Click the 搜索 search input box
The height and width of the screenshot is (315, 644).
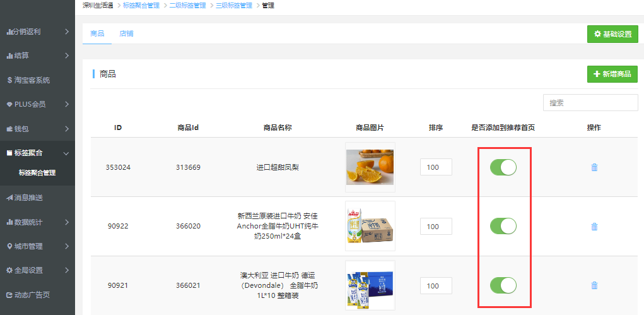coord(590,102)
